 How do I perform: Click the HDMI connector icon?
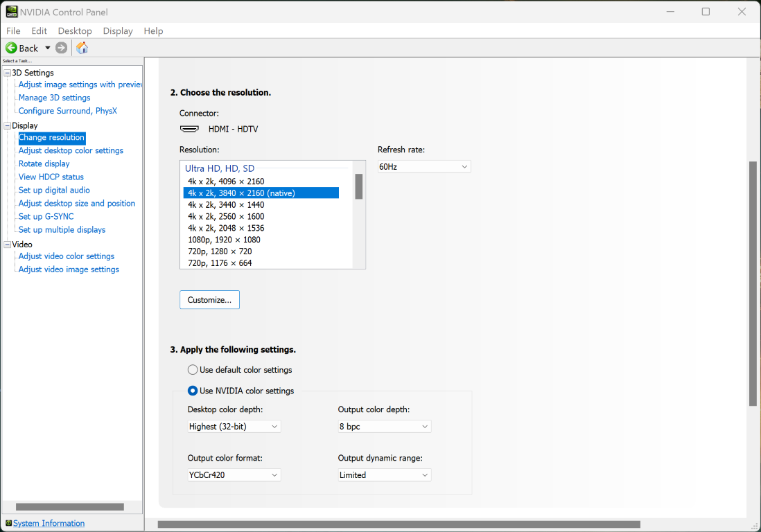tap(189, 129)
